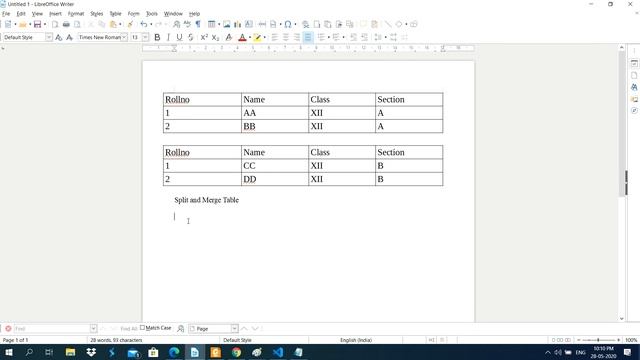The width and height of the screenshot is (640, 360).
Task: Click the Insert Text Box icon
Action: 249,24
